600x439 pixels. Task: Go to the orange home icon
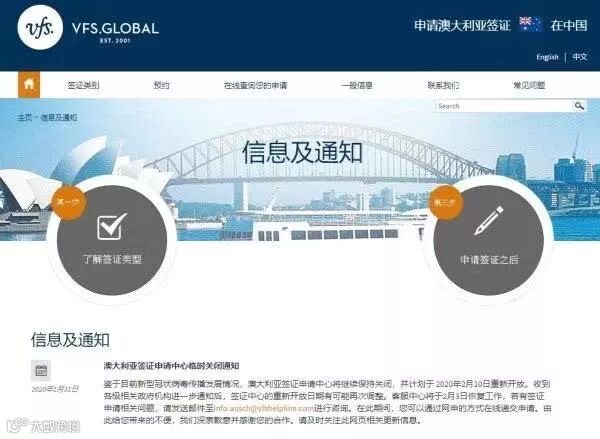pos(29,85)
